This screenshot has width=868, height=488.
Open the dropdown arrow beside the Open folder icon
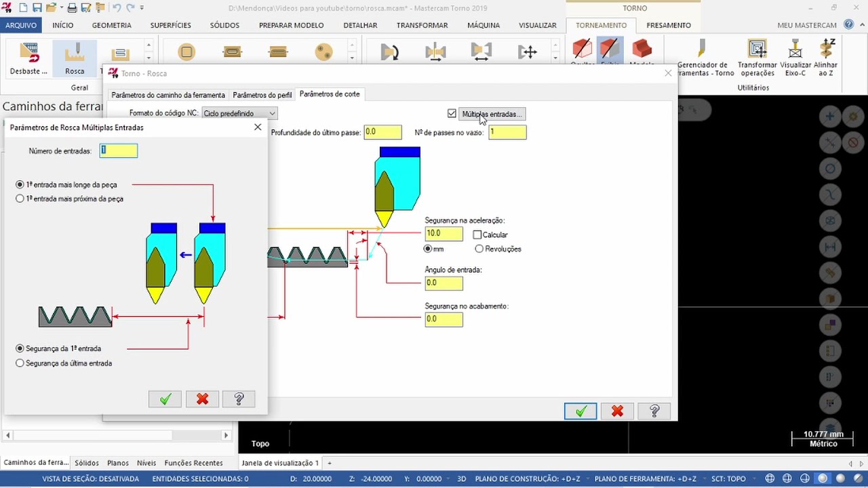[60, 8]
